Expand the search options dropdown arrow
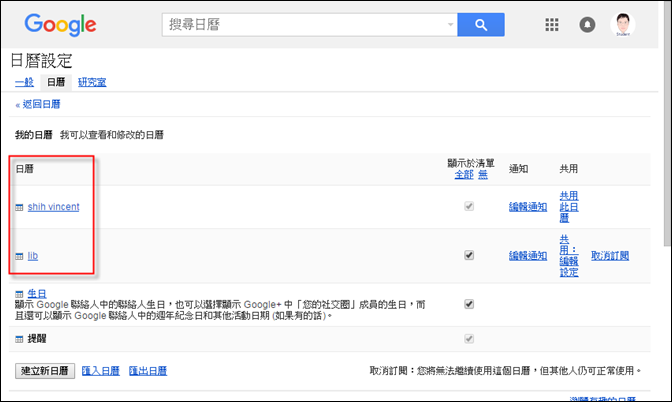The height and width of the screenshot is (402, 672). 450,24
